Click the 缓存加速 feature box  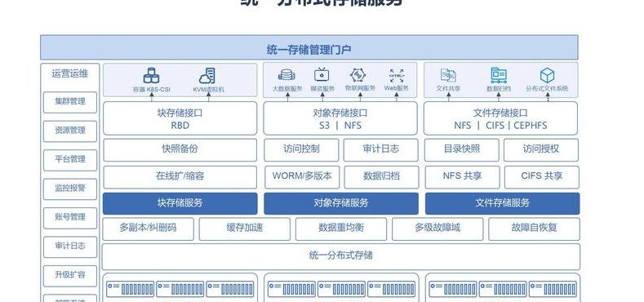pyautogui.click(x=244, y=229)
